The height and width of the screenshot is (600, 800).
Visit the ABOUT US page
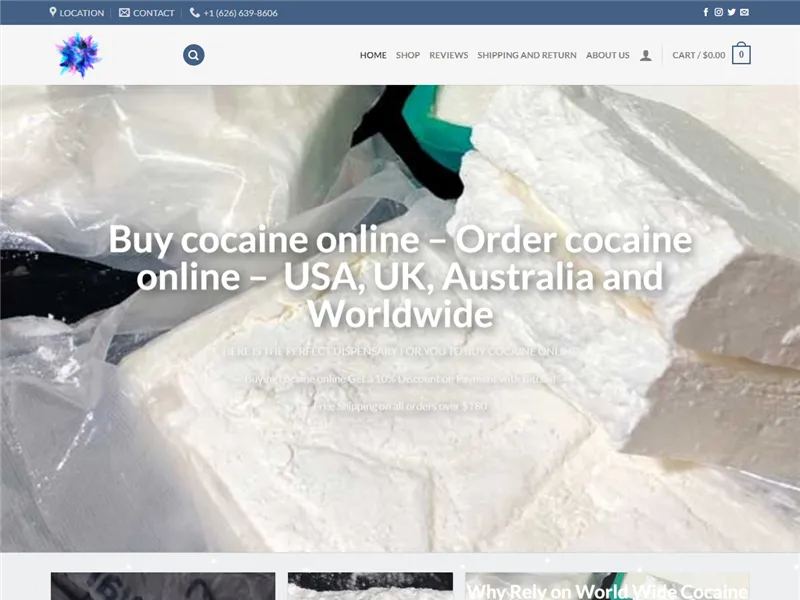pos(607,56)
